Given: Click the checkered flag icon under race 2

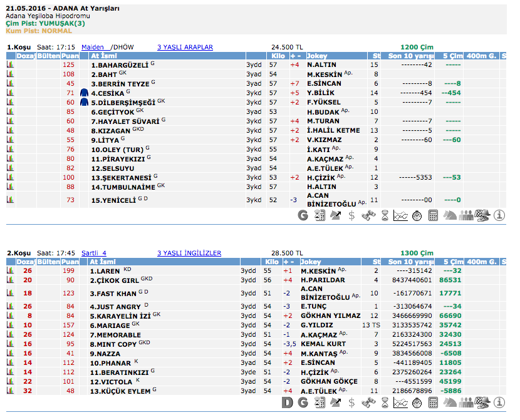Looking at the screenshot, I should click(482, 402).
